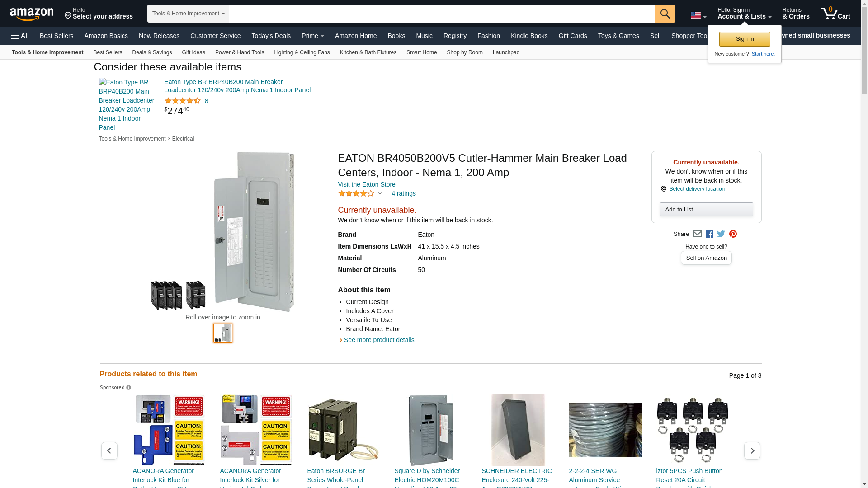Open Today's Deals in the nav bar
The height and width of the screenshot is (488, 868).
271,36
